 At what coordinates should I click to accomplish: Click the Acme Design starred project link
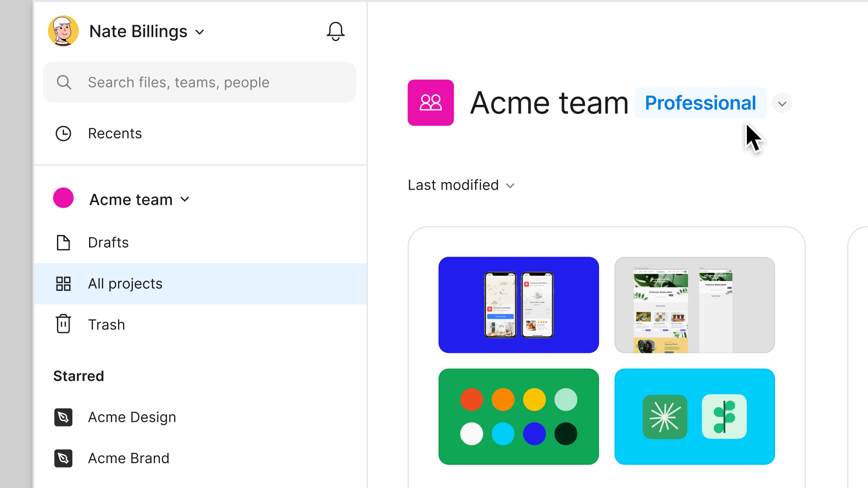click(131, 417)
